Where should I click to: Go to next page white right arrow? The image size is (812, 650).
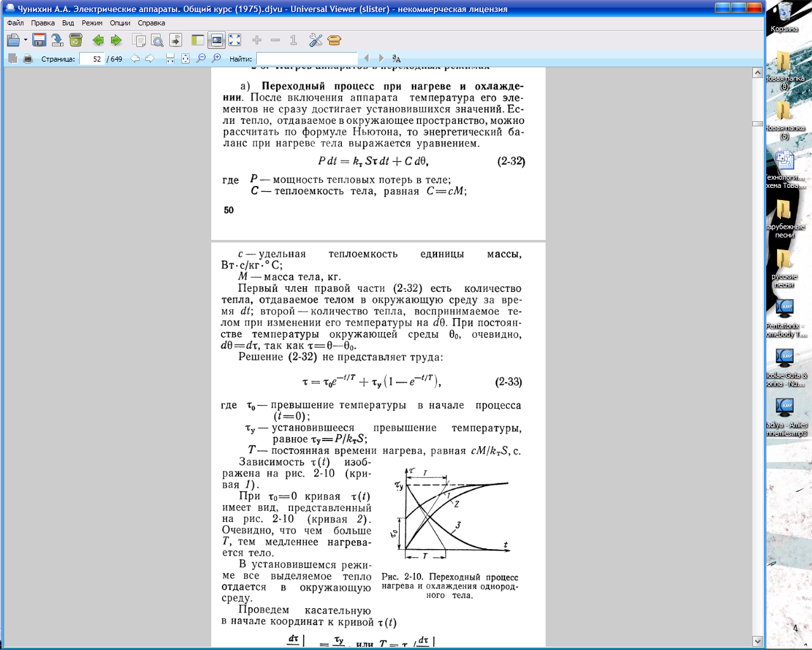coord(150,58)
